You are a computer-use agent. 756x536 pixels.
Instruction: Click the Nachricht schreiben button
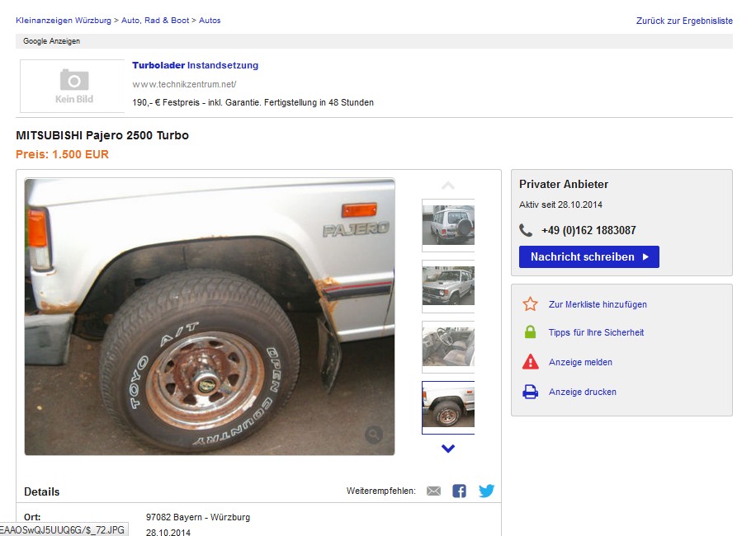pyautogui.click(x=588, y=256)
